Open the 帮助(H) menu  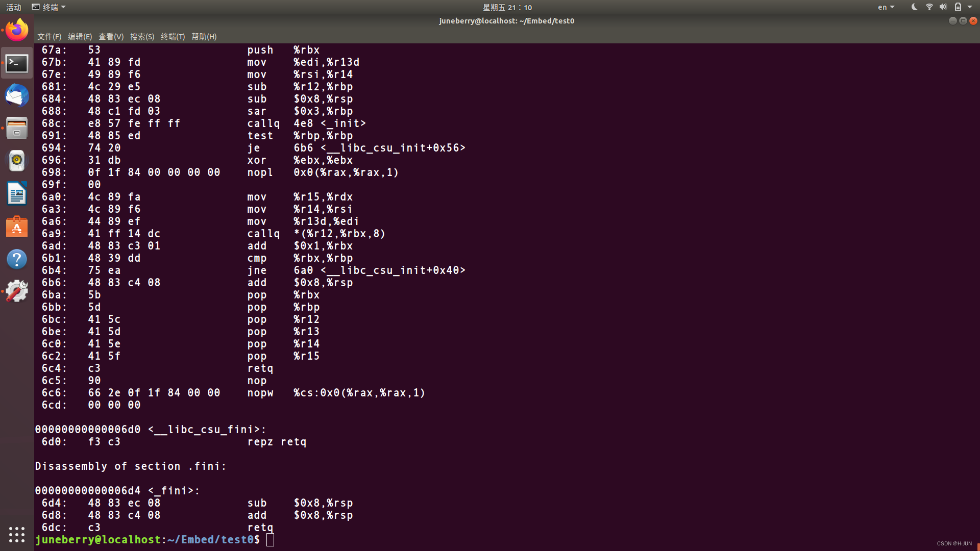(204, 37)
